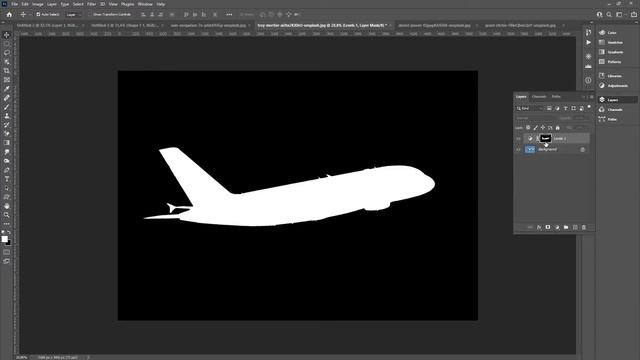Select the Pen tool
This screenshot has width=640, height=360.
coord(7,170)
